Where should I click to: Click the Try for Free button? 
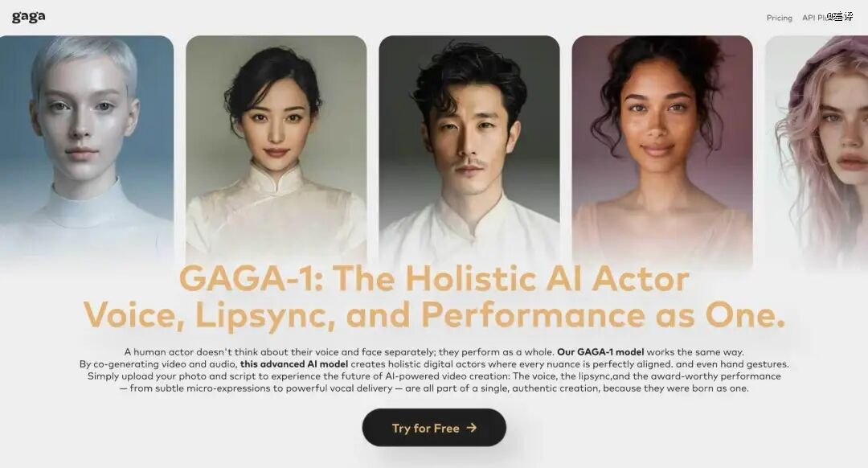click(434, 428)
